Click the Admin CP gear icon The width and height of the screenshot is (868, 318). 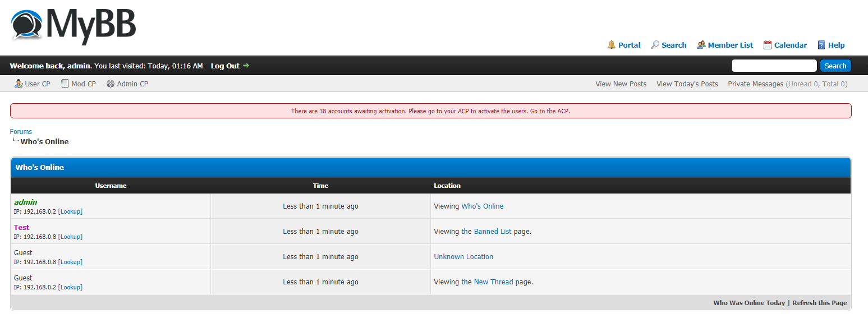(111, 84)
